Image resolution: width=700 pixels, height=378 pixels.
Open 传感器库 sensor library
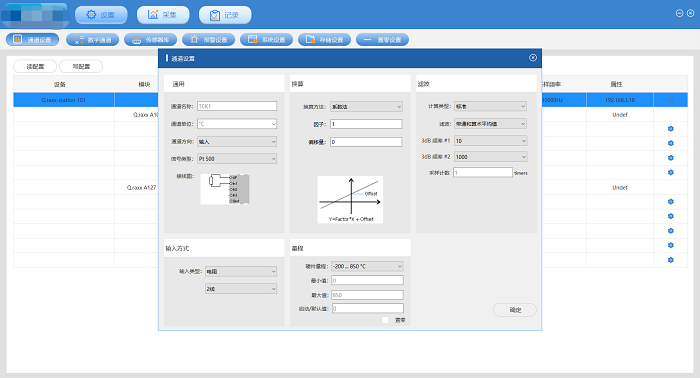pyautogui.click(x=150, y=40)
